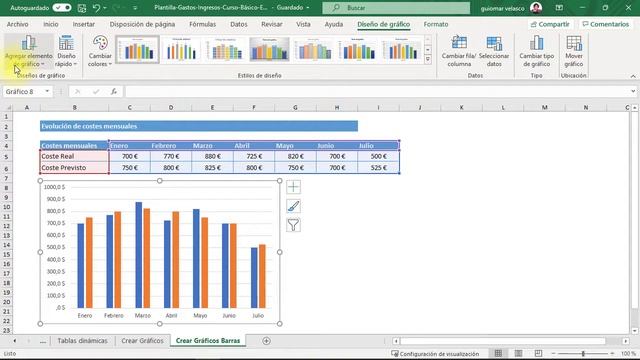Switch to the Datos tab
The image size is (640, 360).
tap(239, 24)
